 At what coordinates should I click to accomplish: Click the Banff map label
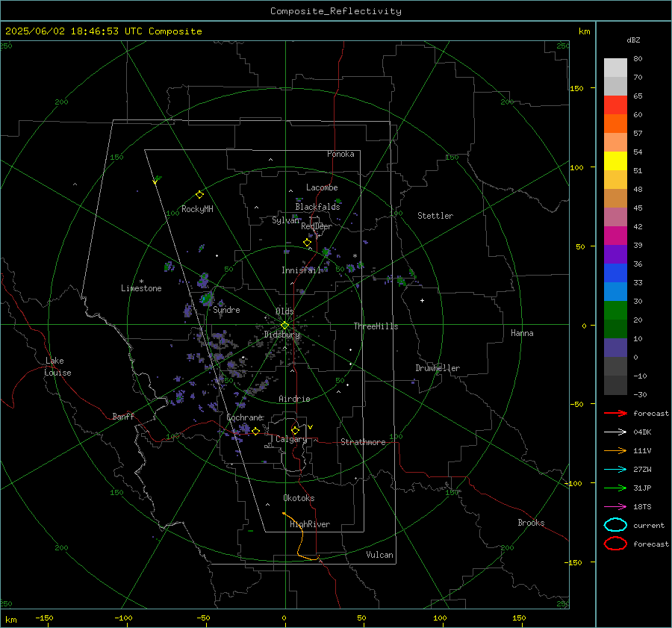[x=123, y=417]
